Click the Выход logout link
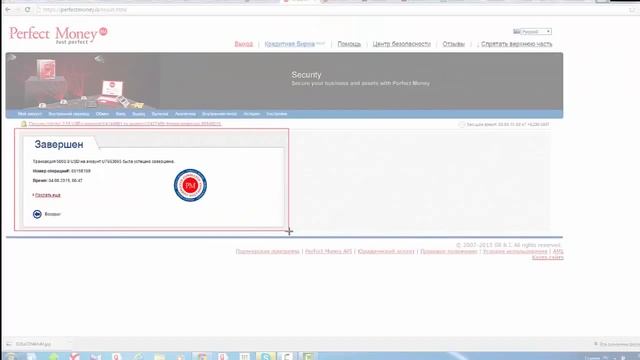 point(244,44)
